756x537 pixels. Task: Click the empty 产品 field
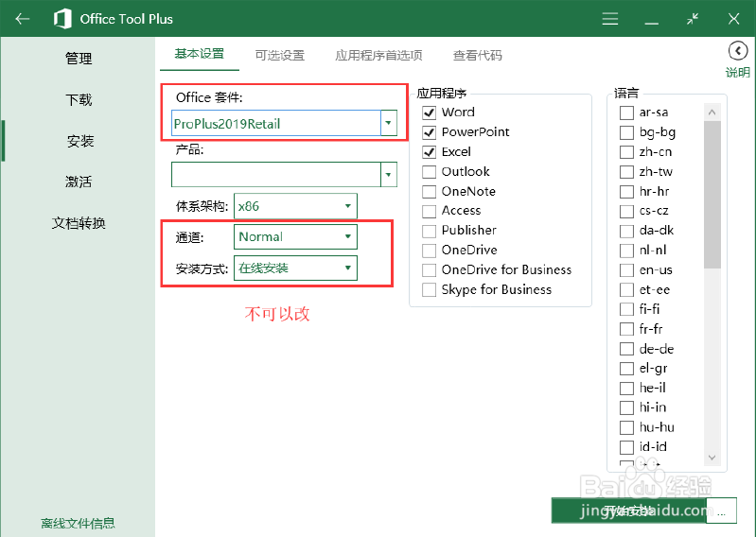[x=275, y=174]
